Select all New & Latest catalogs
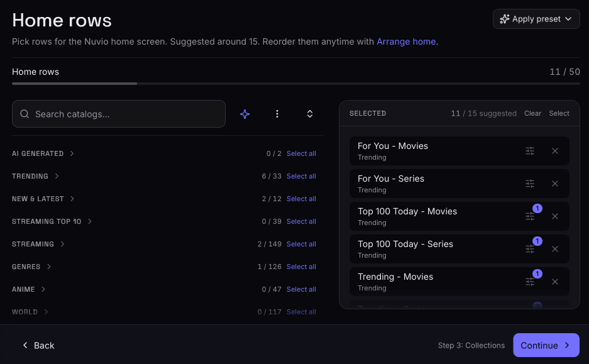The image size is (589, 364). point(301,199)
